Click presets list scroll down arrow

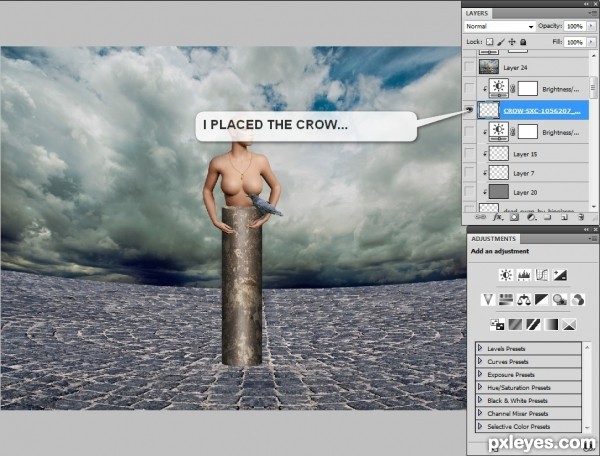[x=586, y=428]
